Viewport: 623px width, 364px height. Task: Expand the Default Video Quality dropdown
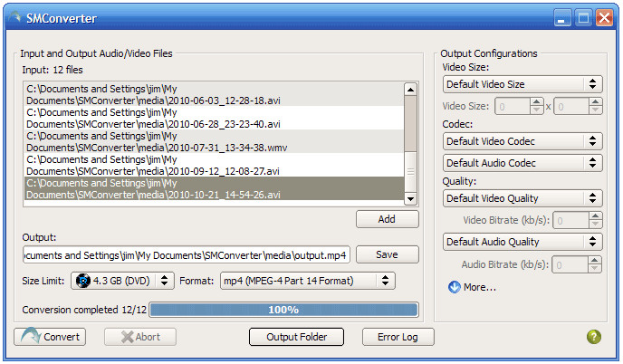tap(522, 198)
